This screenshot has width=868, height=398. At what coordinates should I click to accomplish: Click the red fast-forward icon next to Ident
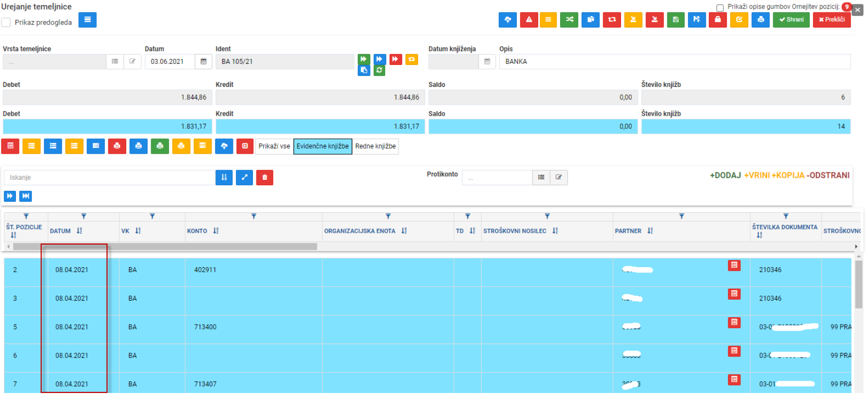(x=396, y=59)
